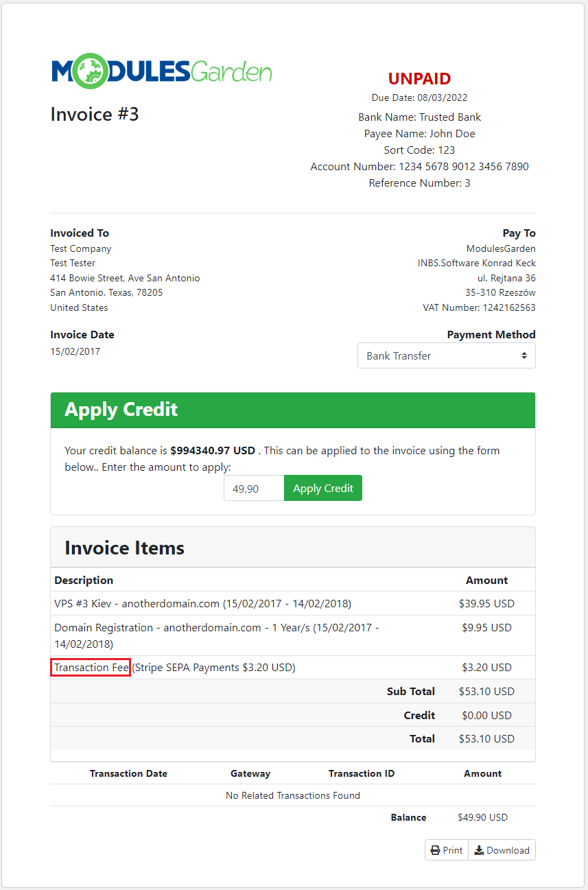Focus the credit amount input field
Image resolution: width=588 pixels, height=890 pixels.
tap(254, 488)
